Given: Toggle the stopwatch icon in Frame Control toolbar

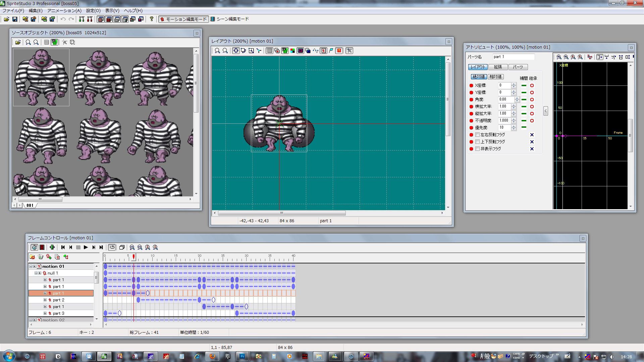Looking at the screenshot, I should point(34,247).
